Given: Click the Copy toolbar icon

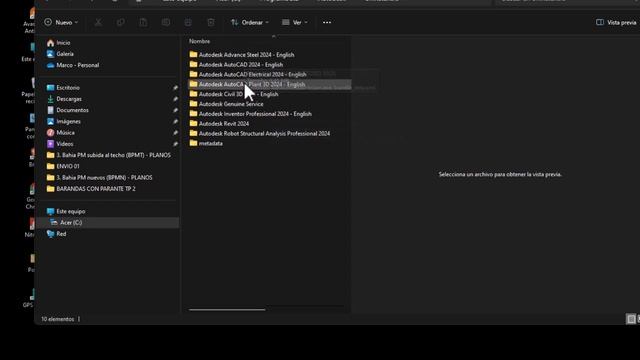Looking at the screenshot, I should 121,22.
